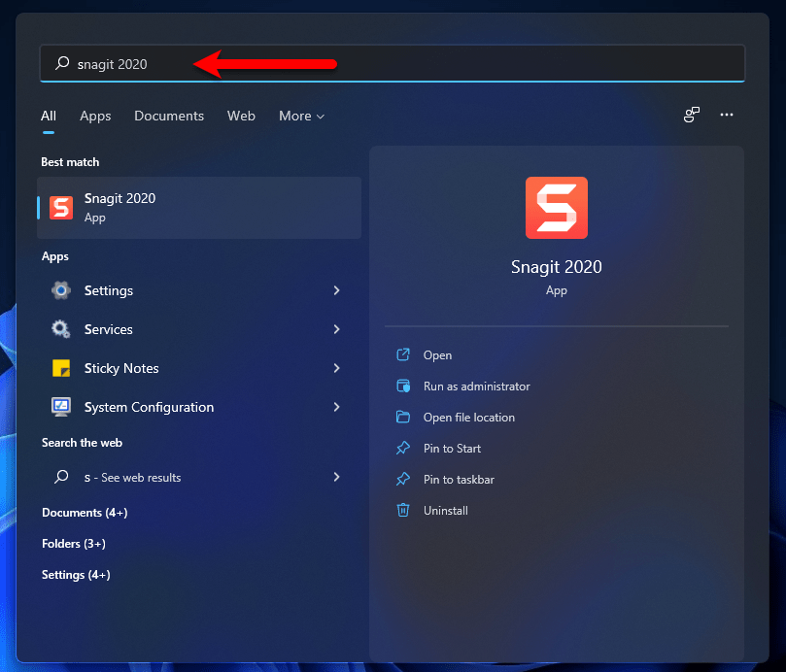This screenshot has height=672, width=786.
Task: Choose Pin to taskbar
Action: click(459, 479)
